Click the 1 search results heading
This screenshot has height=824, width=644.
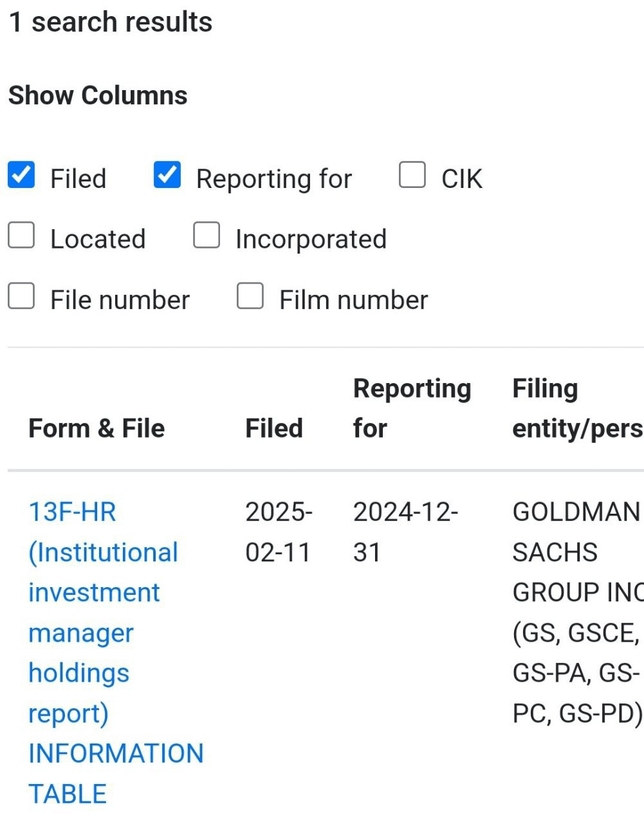click(x=110, y=22)
